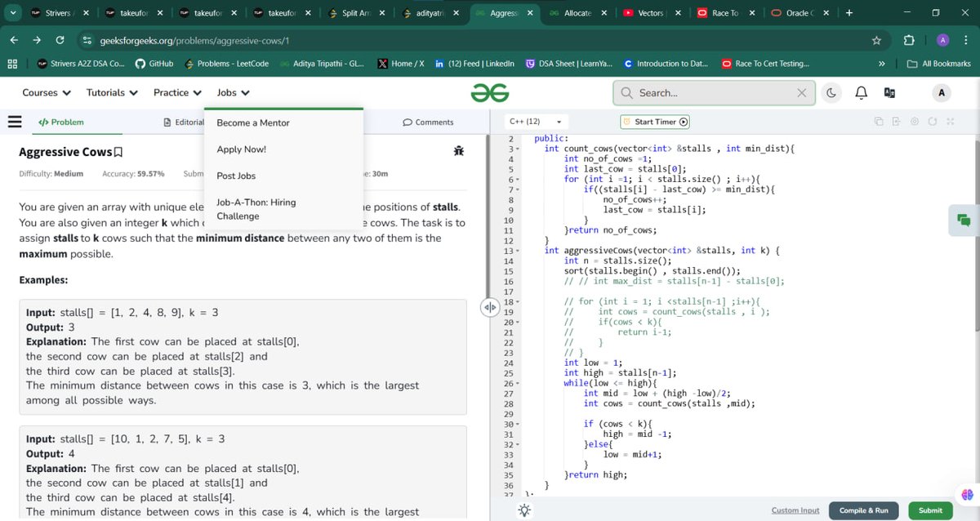Show hidden bookmarks with the double chevron
980x521 pixels.
point(881,64)
